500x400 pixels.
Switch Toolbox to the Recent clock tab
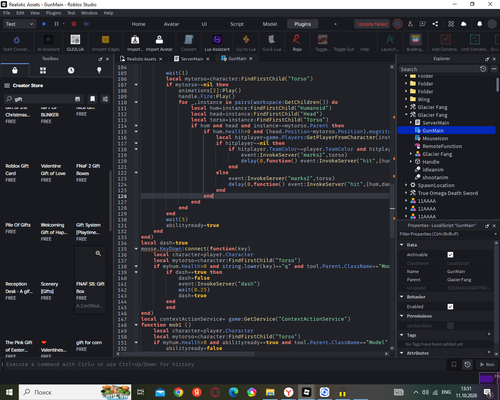pos(71,70)
